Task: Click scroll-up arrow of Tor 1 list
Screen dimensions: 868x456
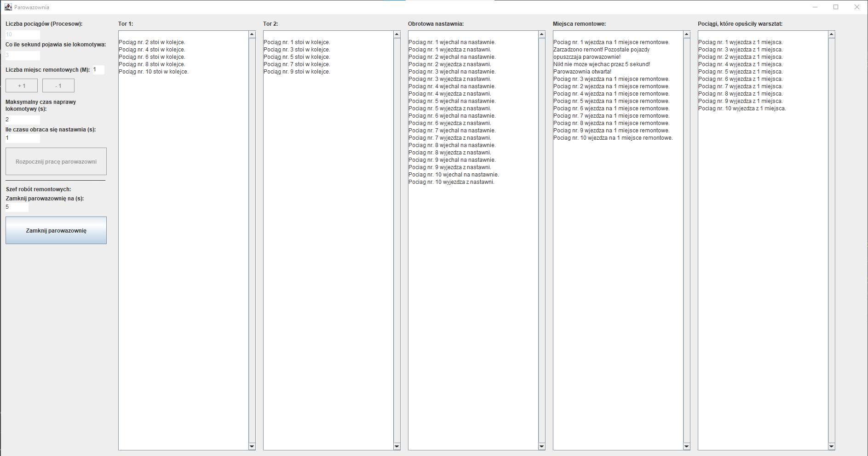Action: [252, 34]
